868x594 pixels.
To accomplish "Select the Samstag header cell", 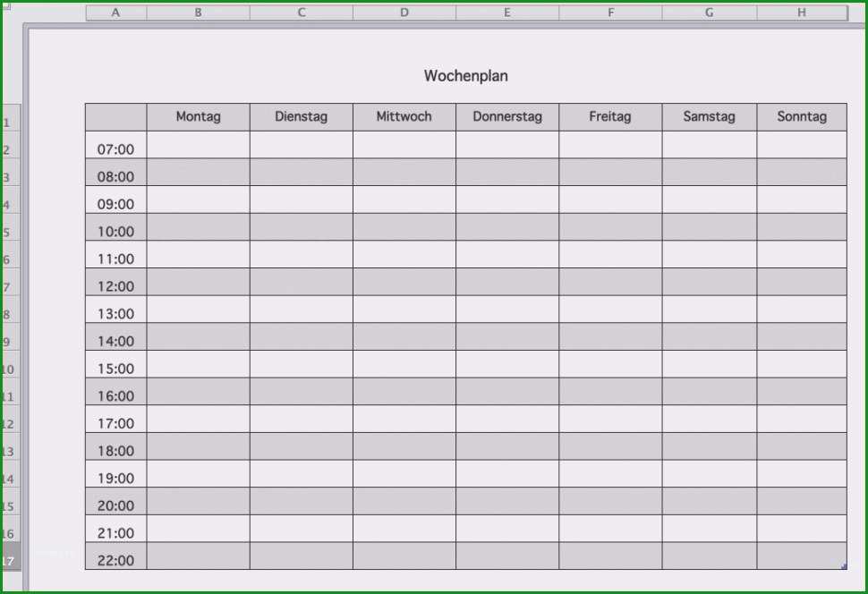I will [709, 117].
